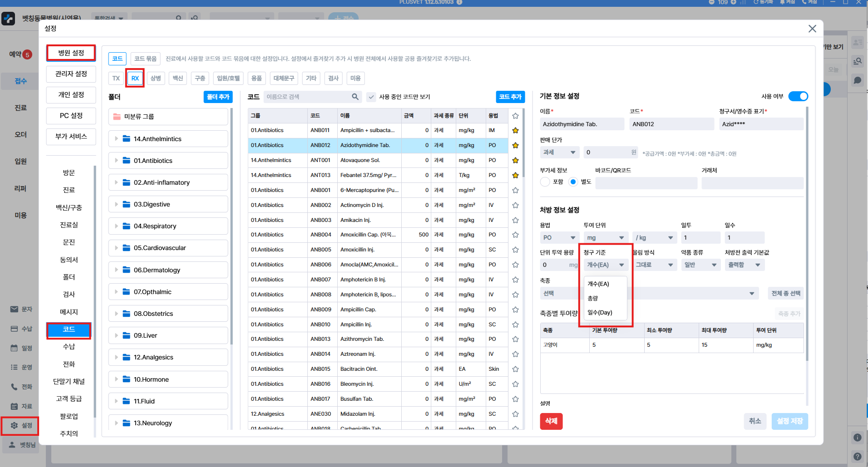Image resolution: width=868 pixels, height=467 pixels.
Task: Click the red 삭제 button
Action: 551,421
